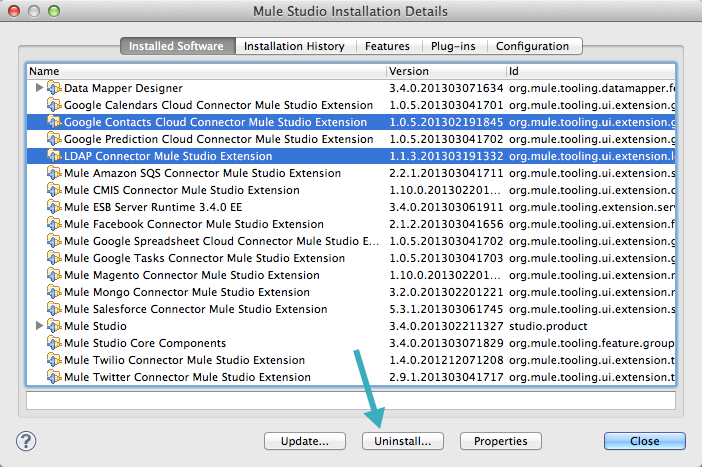The height and width of the screenshot is (467, 702).
Task: Click the empty description field below the list
Action: 351,400
